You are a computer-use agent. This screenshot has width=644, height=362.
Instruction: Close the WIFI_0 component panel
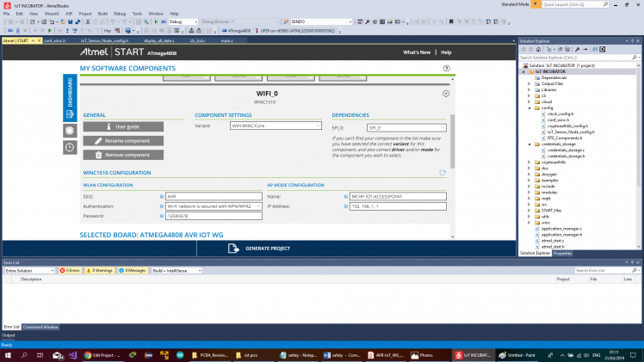tap(445, 93)
